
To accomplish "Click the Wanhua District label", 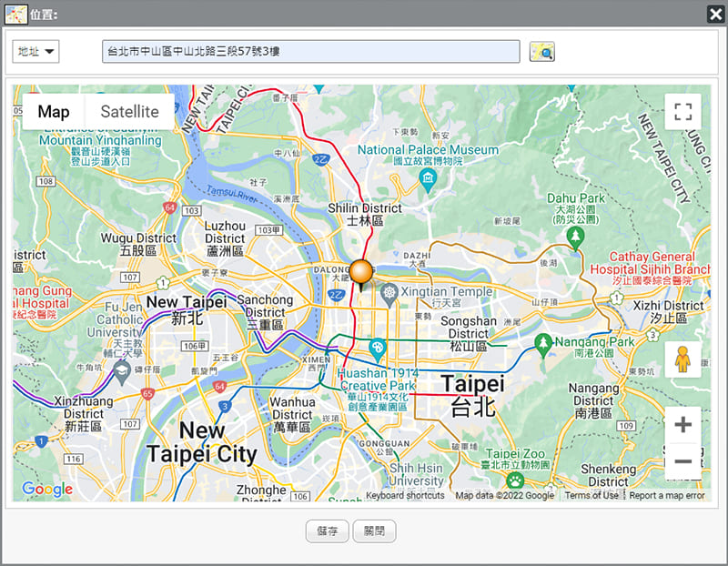I will [x=292, y=415].
